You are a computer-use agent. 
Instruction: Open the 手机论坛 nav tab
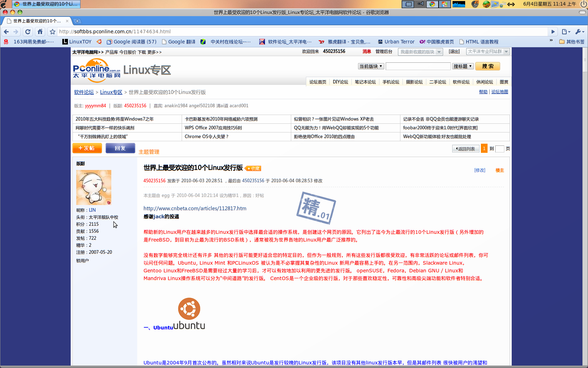pos(391,82)
